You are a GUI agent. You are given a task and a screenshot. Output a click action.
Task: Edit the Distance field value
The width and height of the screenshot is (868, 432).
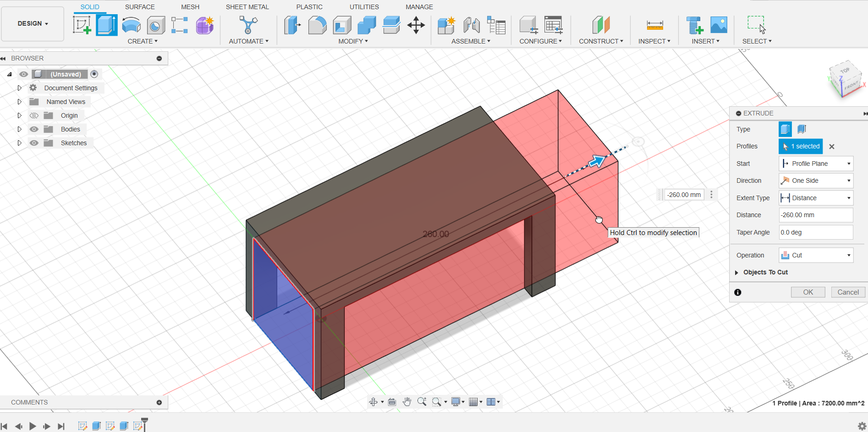[x=816, y=215]
